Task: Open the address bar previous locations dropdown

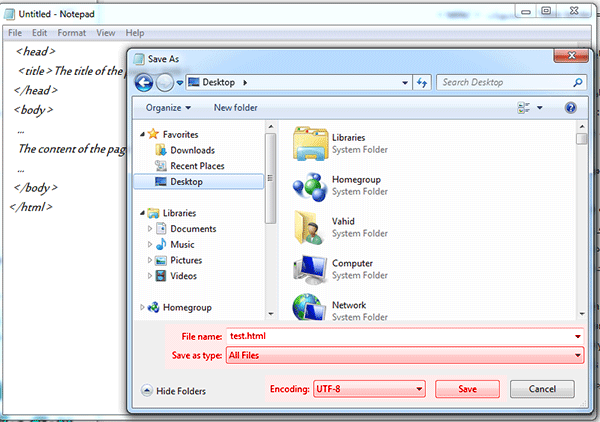Action: point(405,83)
